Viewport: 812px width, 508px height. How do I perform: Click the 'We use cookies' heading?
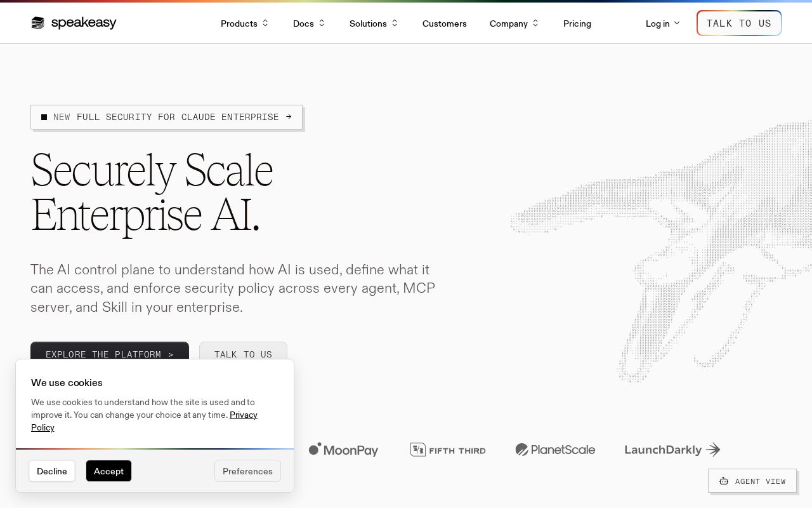pyautogui.click(x=67, y=382)
